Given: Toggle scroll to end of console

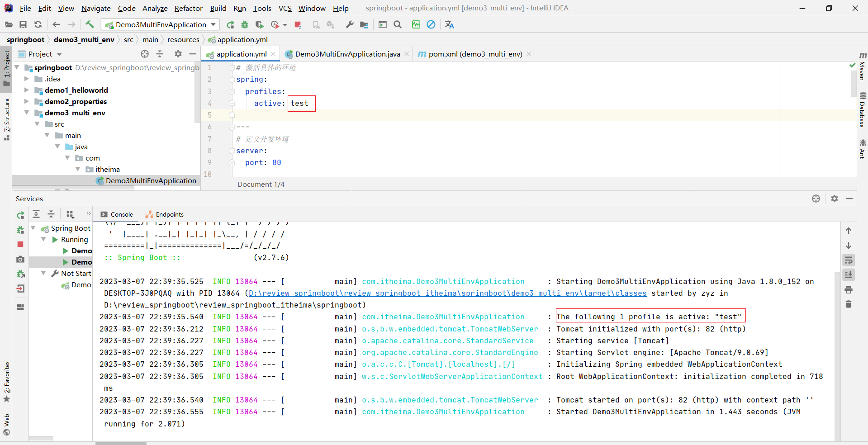Looking at the screenshot, I should 849,275.
